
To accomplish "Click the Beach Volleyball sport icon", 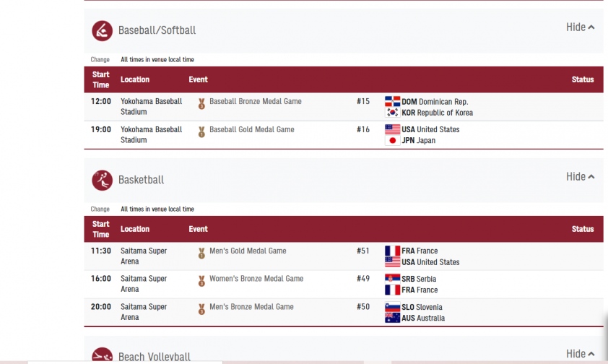I will pyautogui.click(x=102, y=355).
